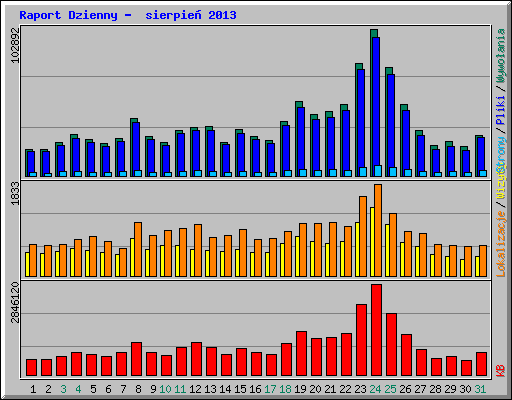The width and height of the screenshot is (512, 400).
Task: Select the blue bar for day 8
Action: [136, 147]
